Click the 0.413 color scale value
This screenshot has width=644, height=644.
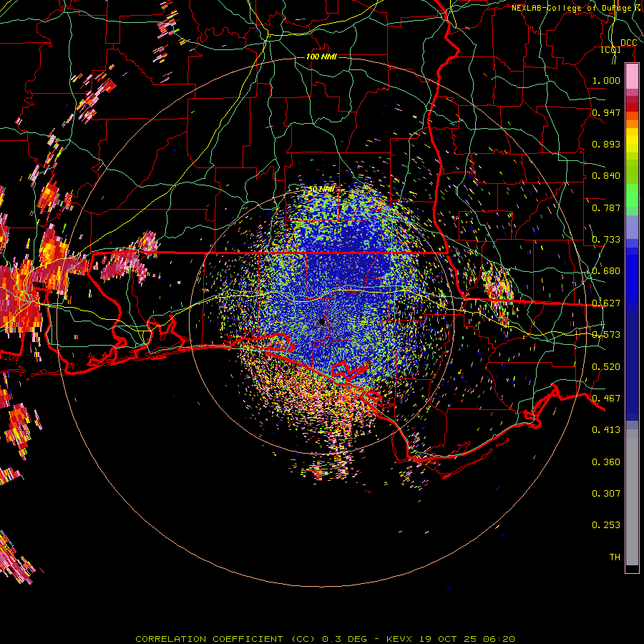606,430
